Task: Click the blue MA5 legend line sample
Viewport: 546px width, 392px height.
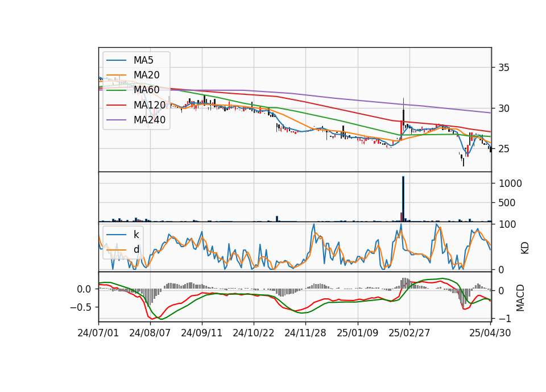Action: coord(116,61)
